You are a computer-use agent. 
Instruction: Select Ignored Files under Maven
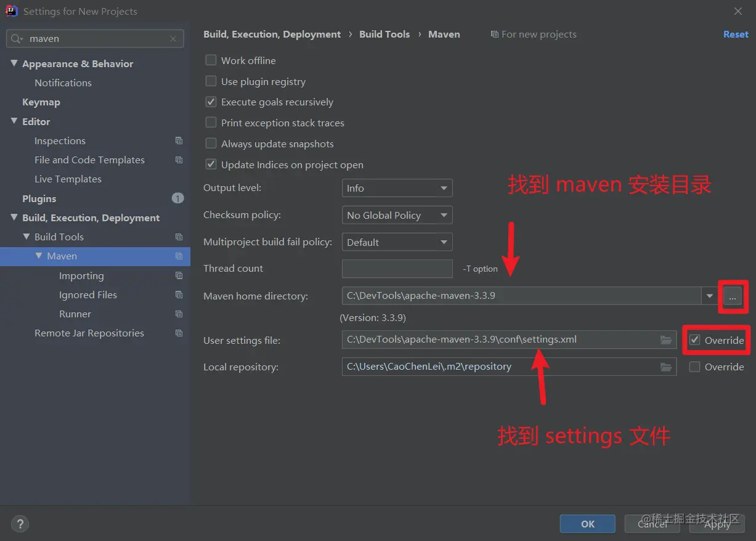click(88, 295)
